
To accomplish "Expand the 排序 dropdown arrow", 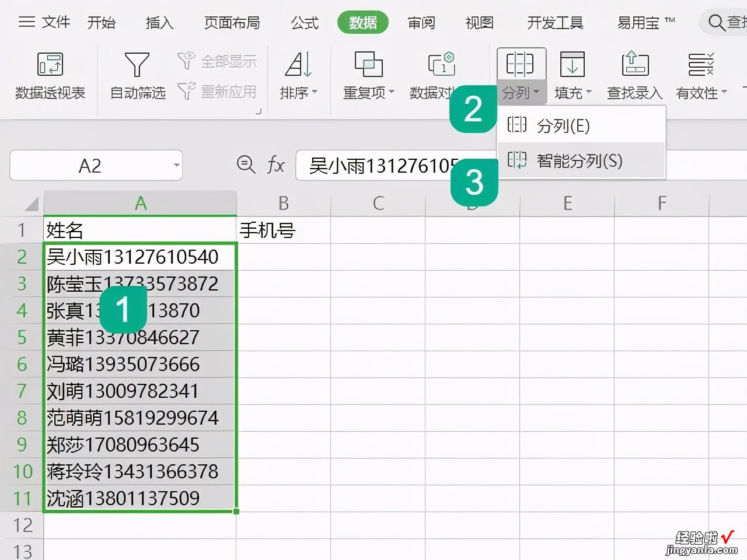I will point(315,92).
